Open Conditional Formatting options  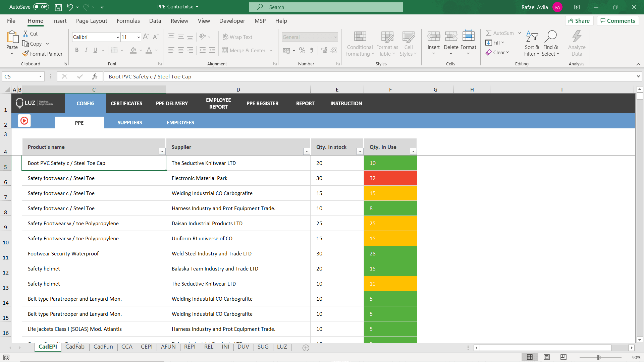pyautogui.click(x=359, y=44)
